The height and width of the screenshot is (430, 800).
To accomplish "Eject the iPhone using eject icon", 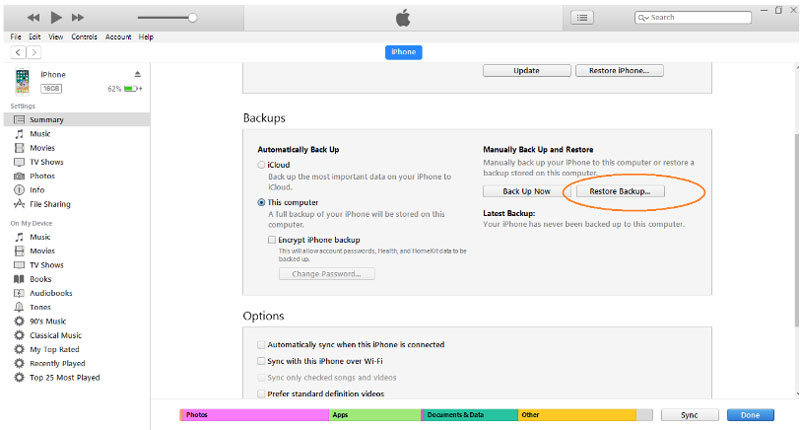I will click(137, 74).
